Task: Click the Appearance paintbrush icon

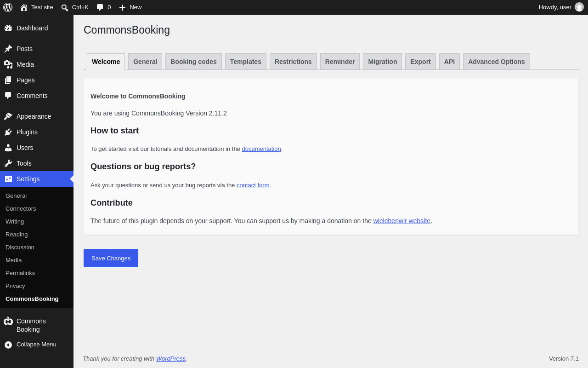Action: pos(8,116)
